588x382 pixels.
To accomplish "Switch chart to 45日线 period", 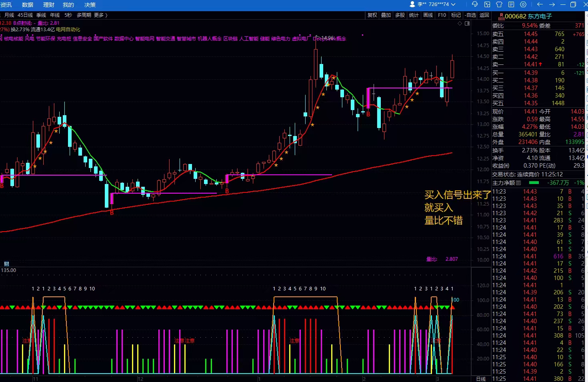I will pos(25,15).
